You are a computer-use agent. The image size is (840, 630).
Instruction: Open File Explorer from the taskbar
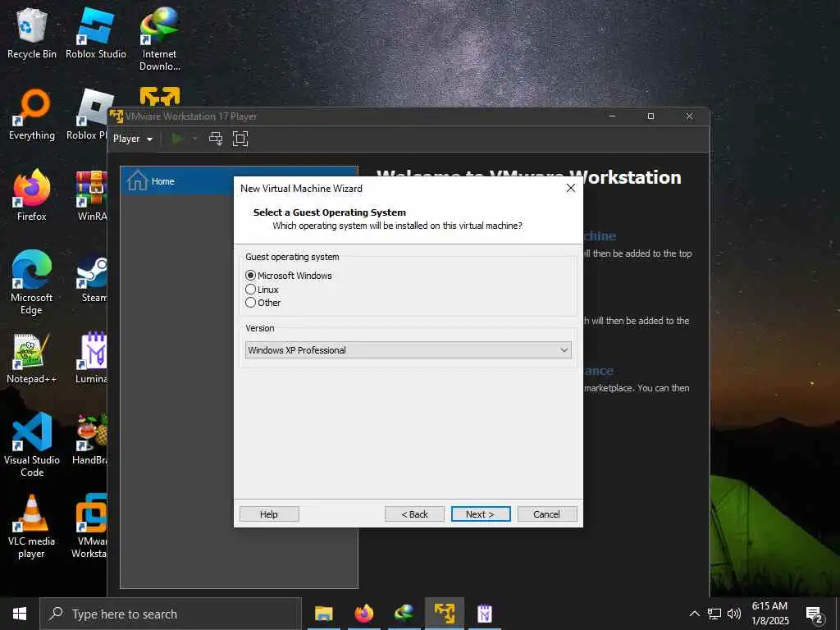tap(323, 614)
